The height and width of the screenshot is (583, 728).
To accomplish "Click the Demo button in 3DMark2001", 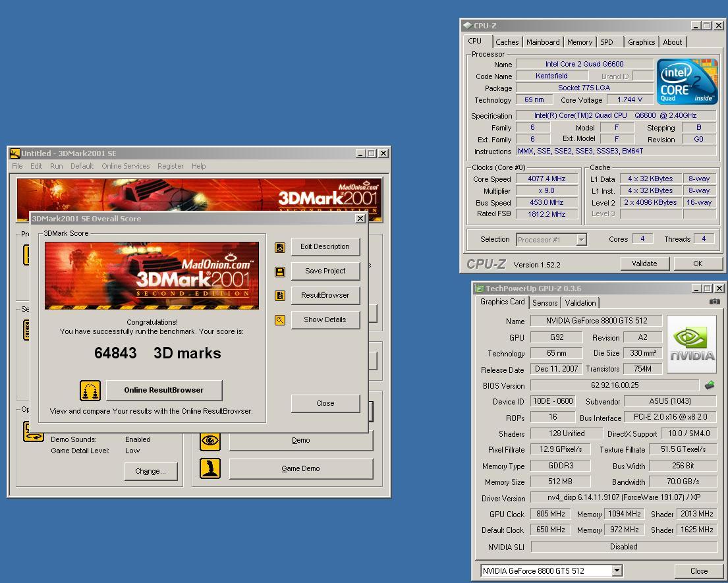I will tap(301, 441).
